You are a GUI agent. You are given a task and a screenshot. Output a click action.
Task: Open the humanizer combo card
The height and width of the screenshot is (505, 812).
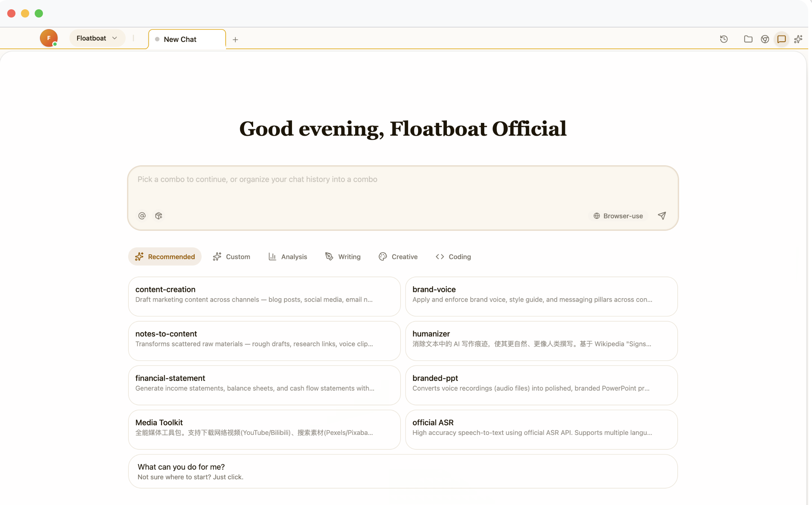(x=541, y=340)
